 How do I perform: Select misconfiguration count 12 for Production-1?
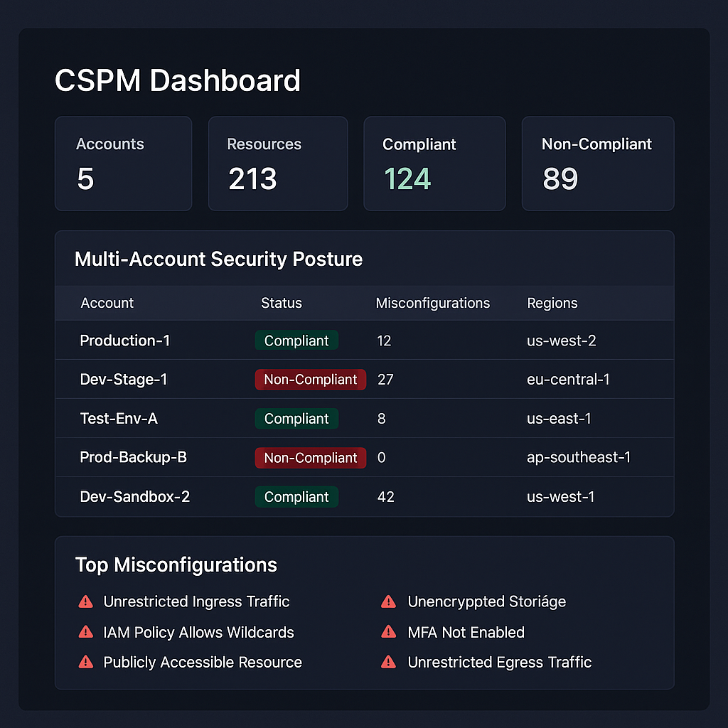coord(384,341)
